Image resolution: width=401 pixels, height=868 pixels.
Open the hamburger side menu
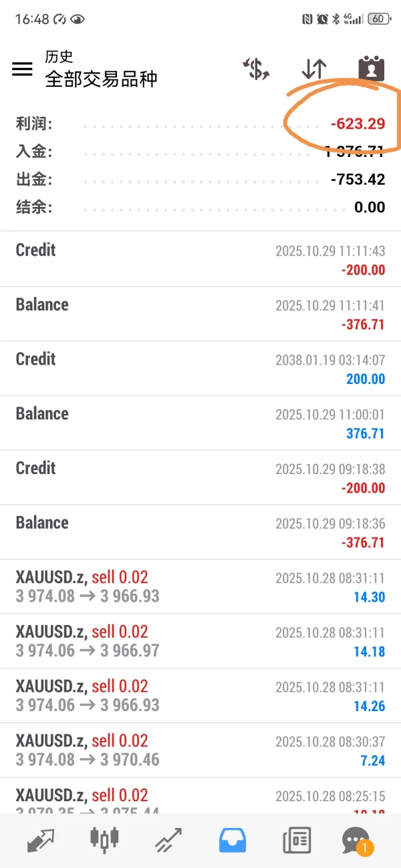(22, 69)
